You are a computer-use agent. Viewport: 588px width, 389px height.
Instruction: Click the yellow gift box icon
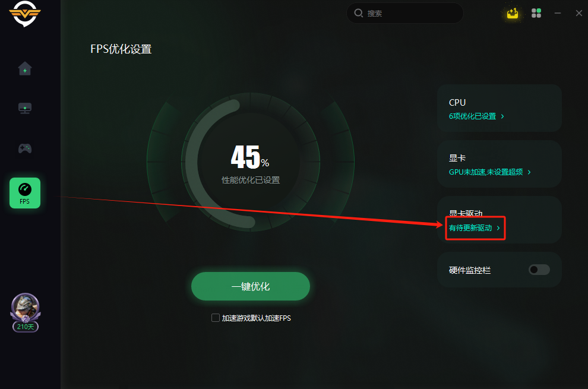point(512,14)
